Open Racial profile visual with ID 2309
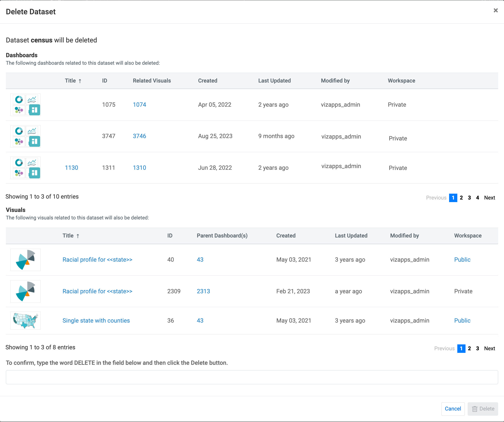Viewport: 504px width, 422px height. [97, 291]
